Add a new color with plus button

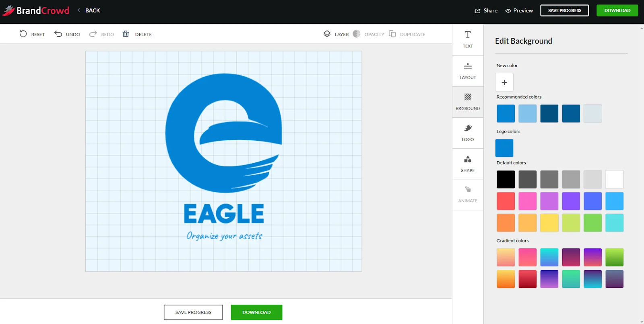504,82
